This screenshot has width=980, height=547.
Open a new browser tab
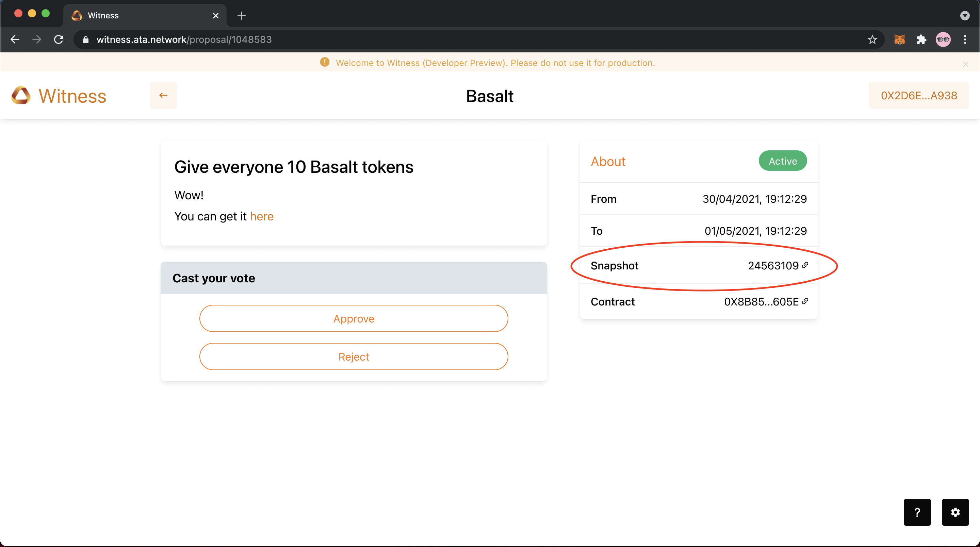241,16
